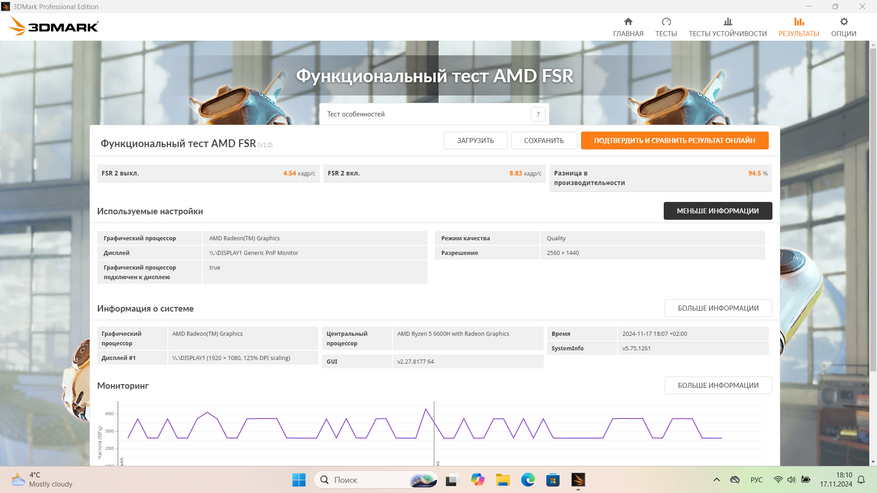Image resolution: width=877 pixels, height=493 pixels.
Task: Click the monitoring graph vertical marker
Action: coord(434,433)
